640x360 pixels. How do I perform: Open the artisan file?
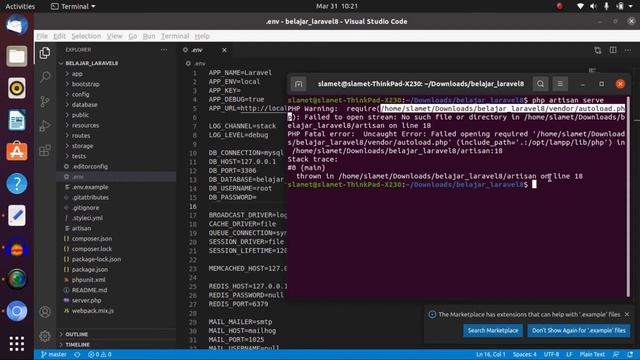81,228
